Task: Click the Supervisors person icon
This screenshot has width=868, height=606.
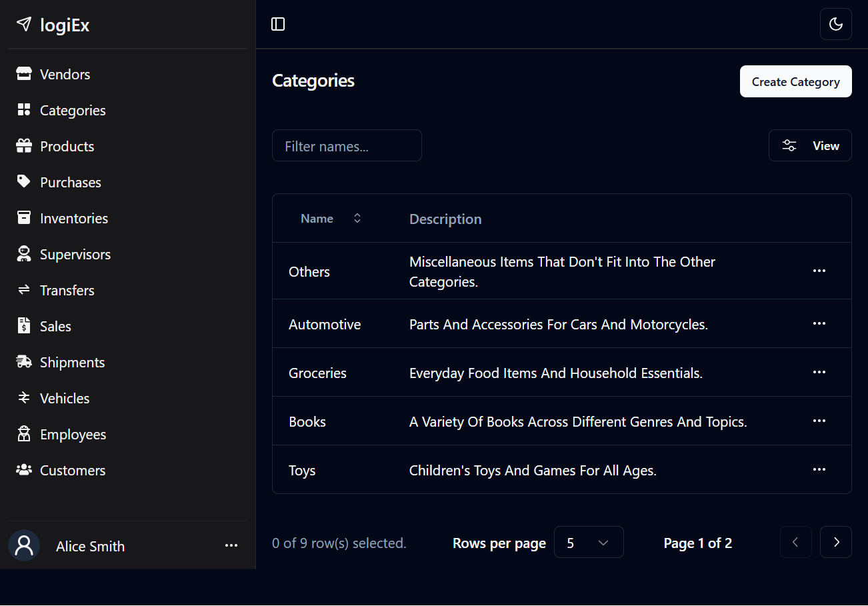Action: point(24,254)
